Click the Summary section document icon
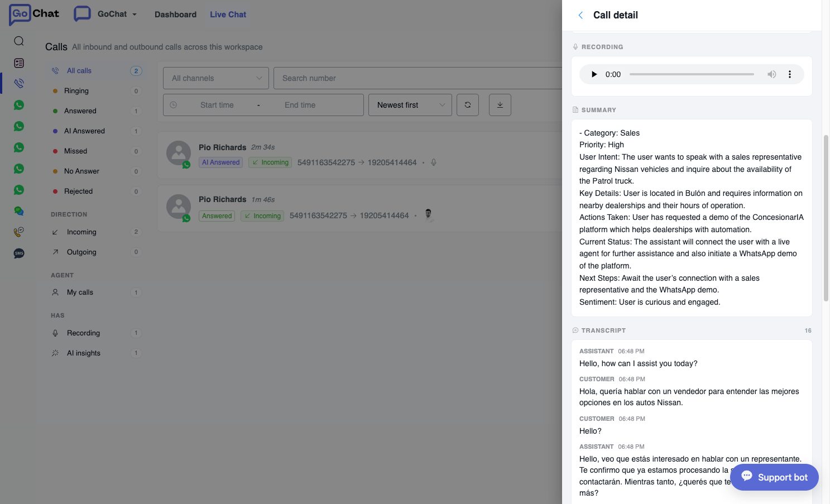This screenshot has height=504, width=830. tap(575, 110)
